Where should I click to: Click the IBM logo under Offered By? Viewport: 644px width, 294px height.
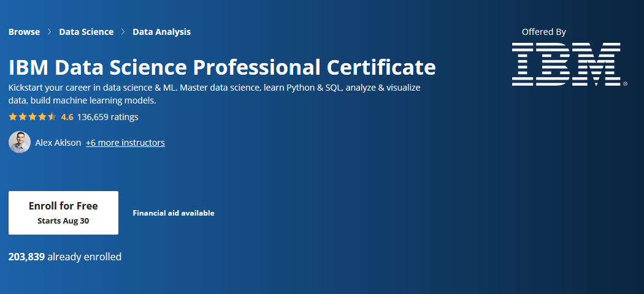coord(569,64)
